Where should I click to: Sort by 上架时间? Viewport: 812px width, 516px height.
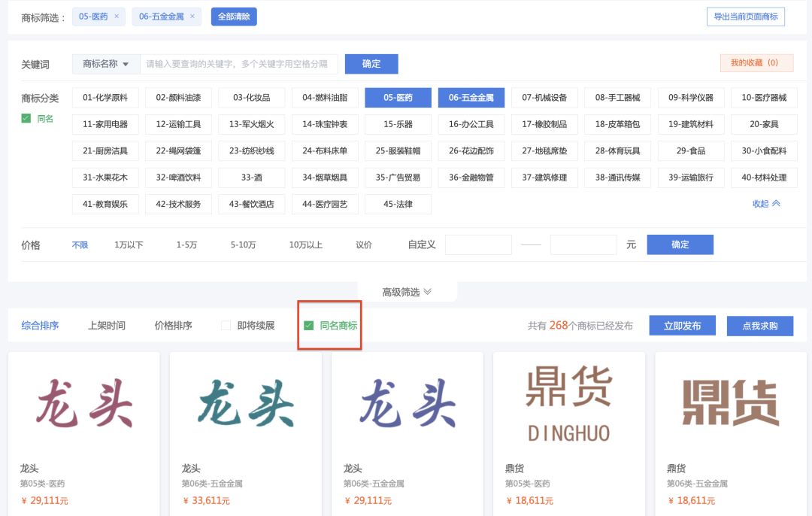click(x=107, y=326)
